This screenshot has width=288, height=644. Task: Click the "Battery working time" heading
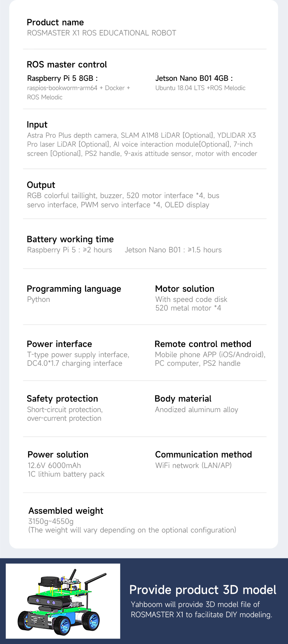[x=70, y=239]
